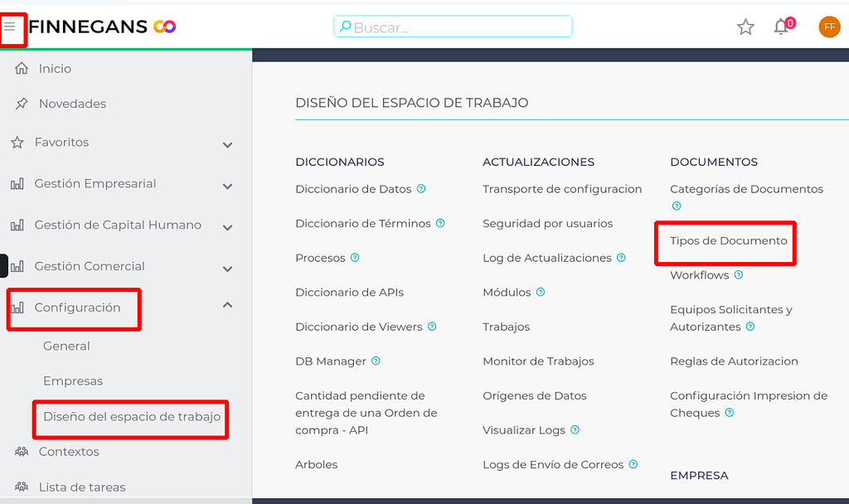Click the help icon beside Diccionario de Datos
Viewport: 849px width, 504px height.
tap(422, 189)
